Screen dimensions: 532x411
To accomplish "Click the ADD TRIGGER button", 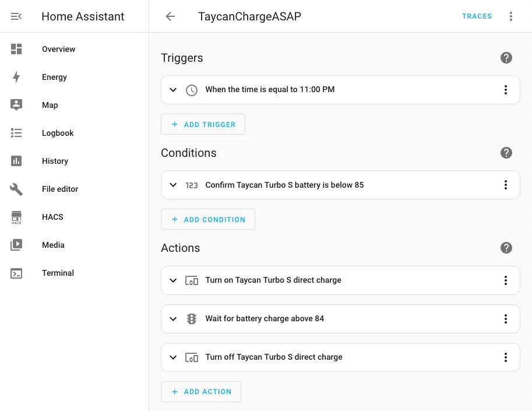I will click(x=203, y=124).
